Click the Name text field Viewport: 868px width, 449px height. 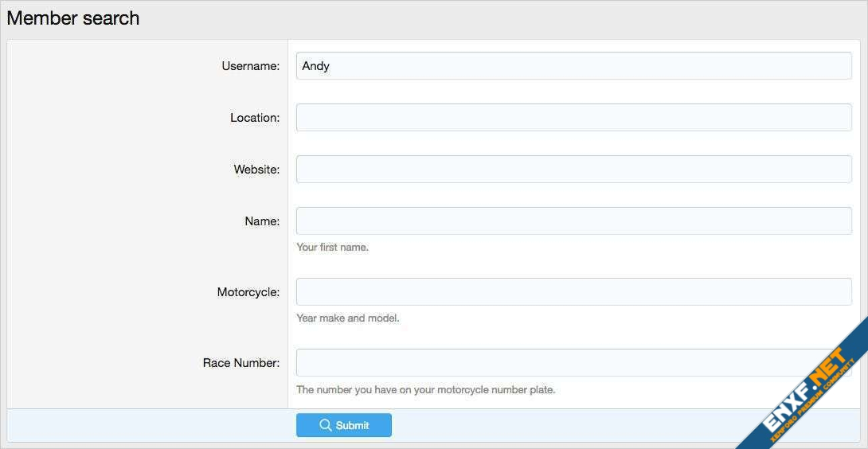point(573,221)
